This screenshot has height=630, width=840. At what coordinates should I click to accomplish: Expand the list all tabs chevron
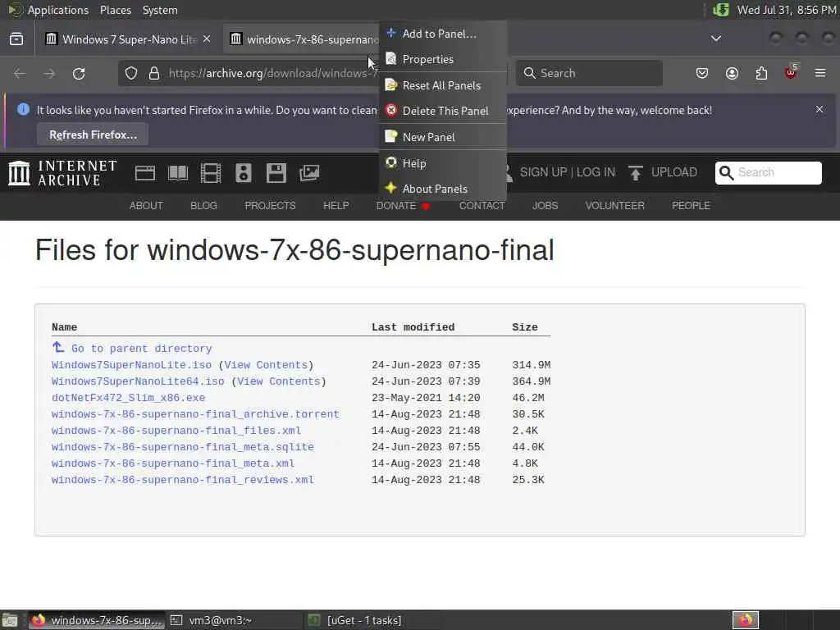point(715,39)
